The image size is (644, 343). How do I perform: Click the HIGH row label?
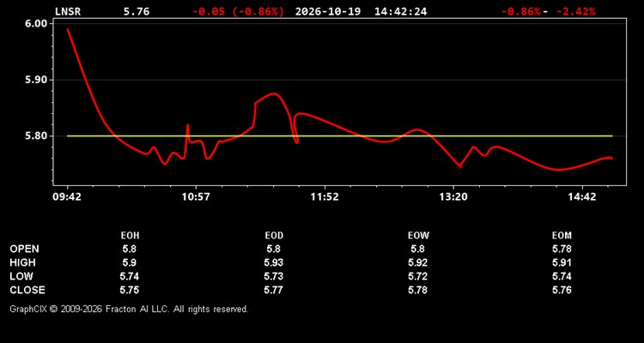point(22,262)
